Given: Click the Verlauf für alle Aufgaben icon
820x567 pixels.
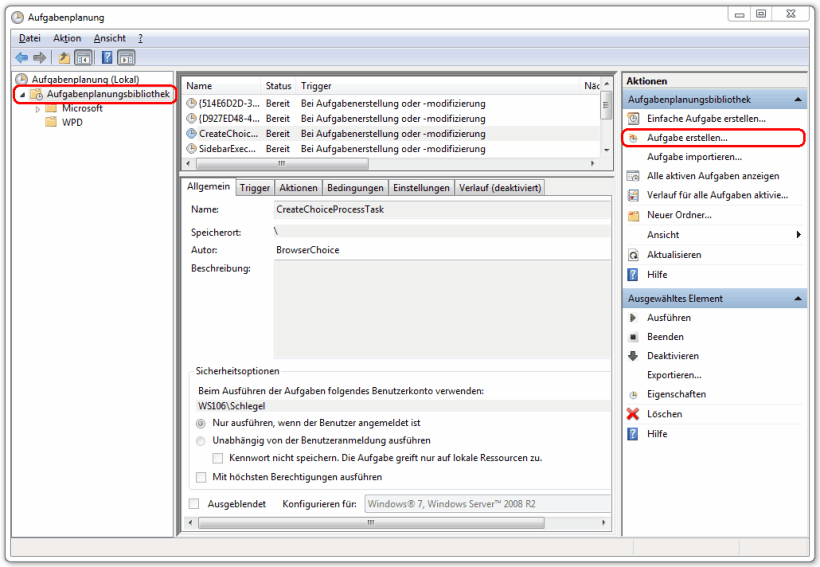Looking at the screenshot, I should pyautogui.click(x=633, y=196).
